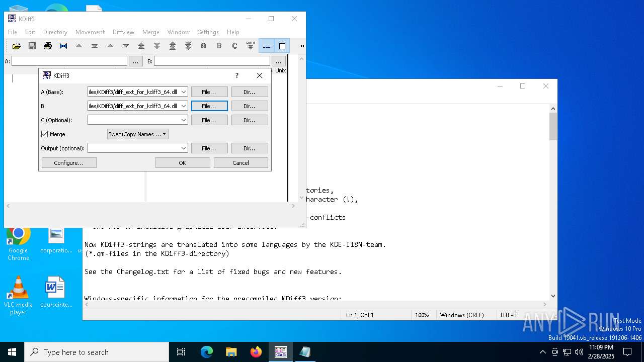
Task: Click the question-mark help button in dialog
Action: (237, 75)
